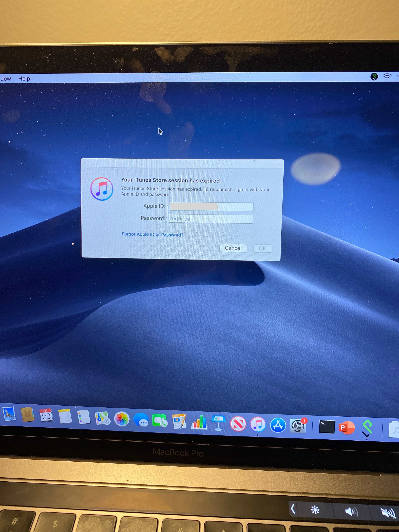Open Numbers chart app in Dock
399x532 pixels.
point(199,422)
